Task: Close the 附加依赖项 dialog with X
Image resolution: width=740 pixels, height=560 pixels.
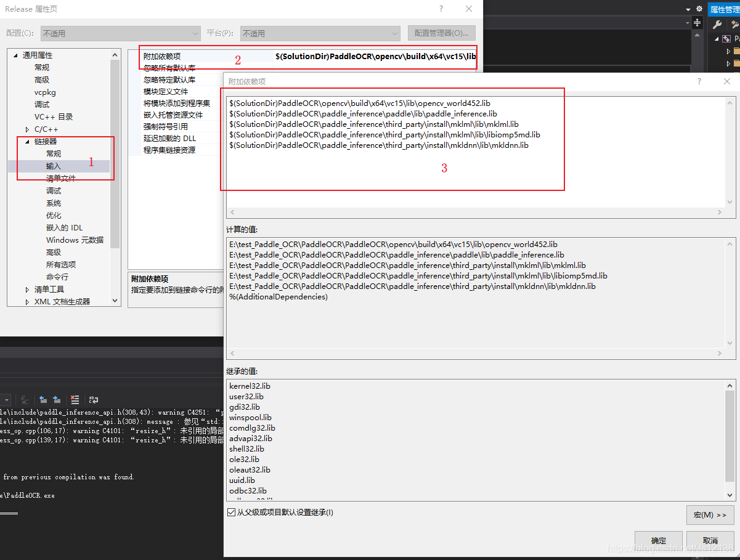Action: [727, 81]
